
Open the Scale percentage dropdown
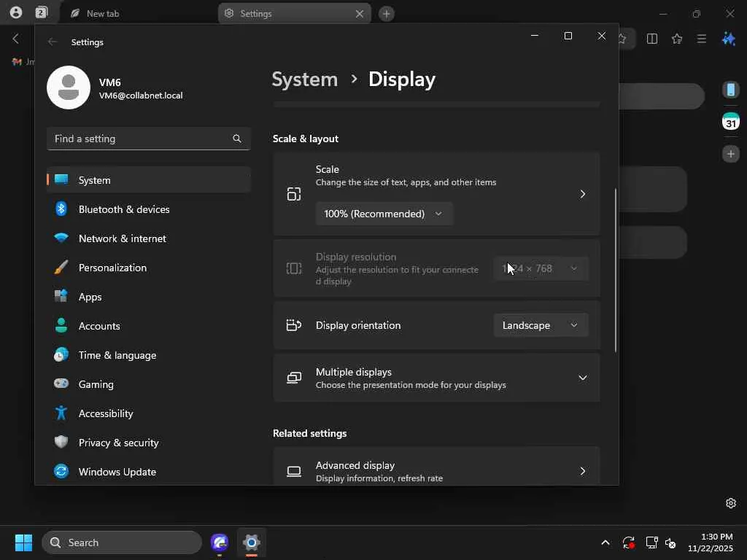click(384, 214)
